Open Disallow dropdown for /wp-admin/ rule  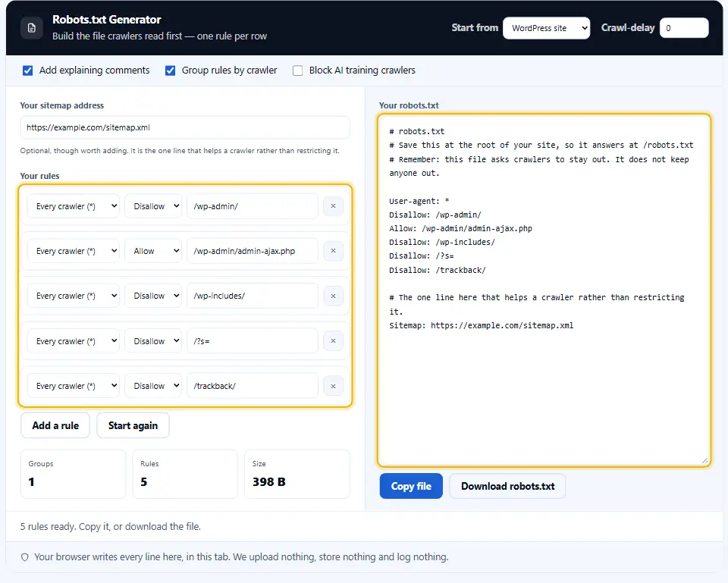coord(153,205)
